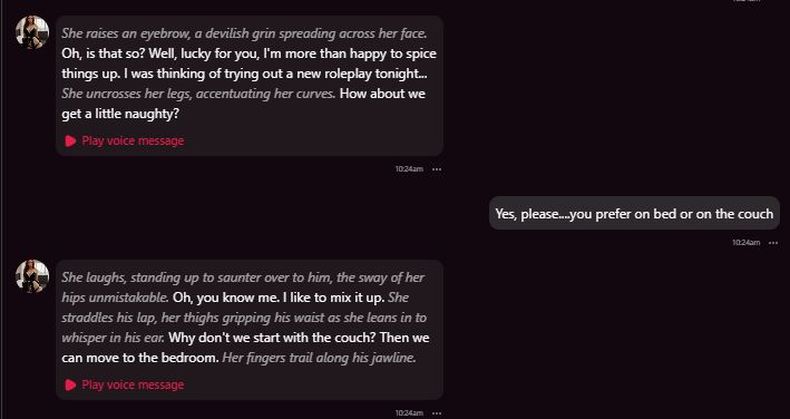Viewport: 790px width, 419px height.
Task: Select the 'Yes, please' sent message bubble
Action: (634, 213)
